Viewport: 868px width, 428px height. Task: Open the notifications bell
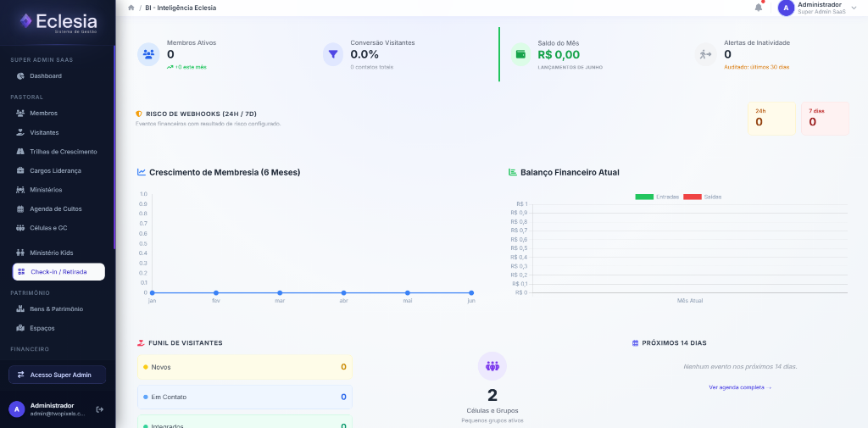[x=759, y=8]
